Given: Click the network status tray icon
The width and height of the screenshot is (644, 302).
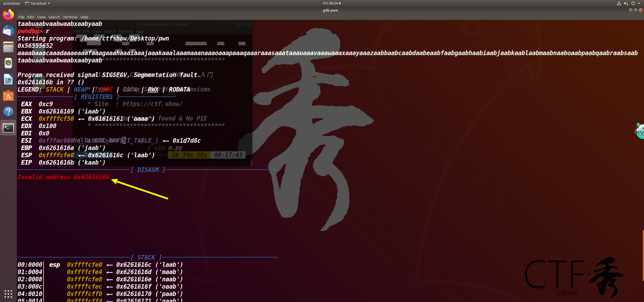Looking at the screenshot, I should click(x=619, y=3).
